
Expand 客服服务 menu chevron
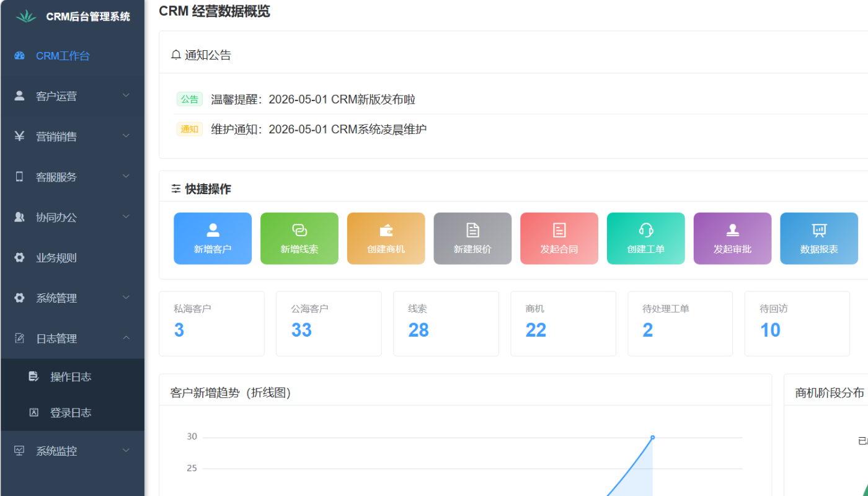click(126, 176)
